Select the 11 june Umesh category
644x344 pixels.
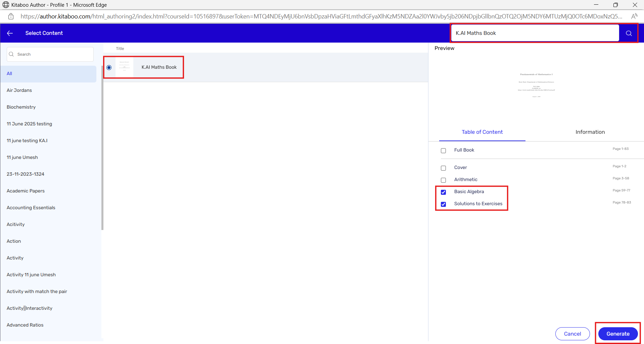(48, 157)
